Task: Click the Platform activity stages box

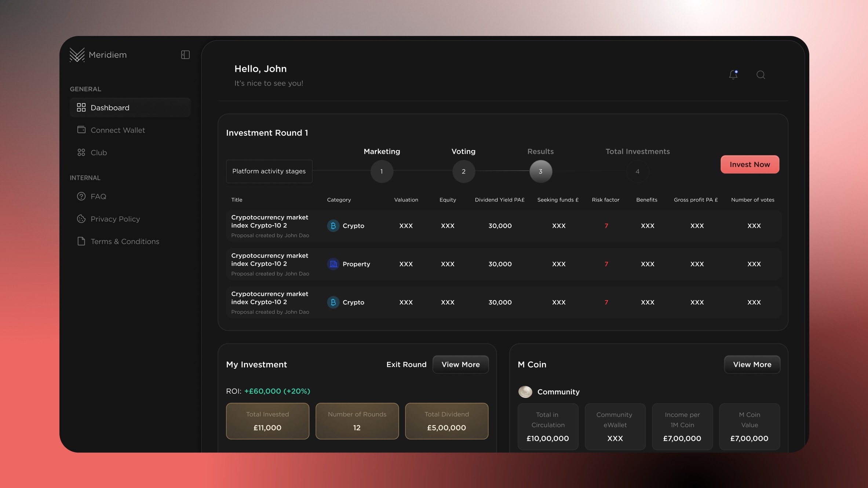Action: coord(269,171)
